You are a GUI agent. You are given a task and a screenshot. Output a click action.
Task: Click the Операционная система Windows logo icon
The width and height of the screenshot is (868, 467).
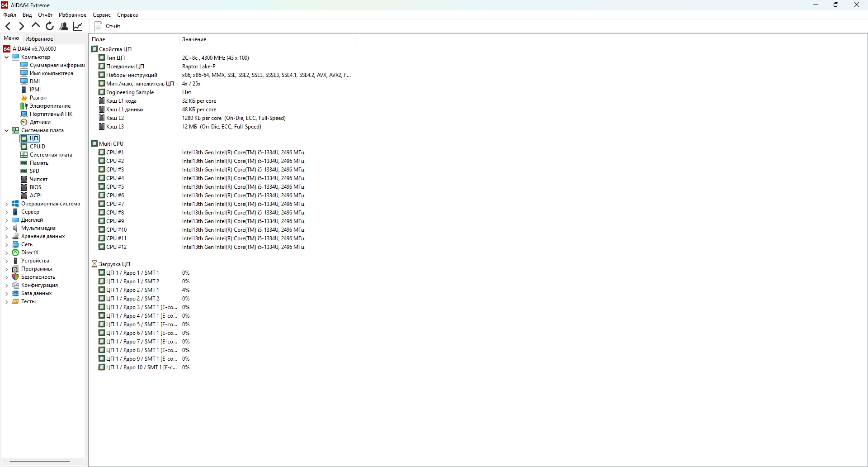pos(15,204)
